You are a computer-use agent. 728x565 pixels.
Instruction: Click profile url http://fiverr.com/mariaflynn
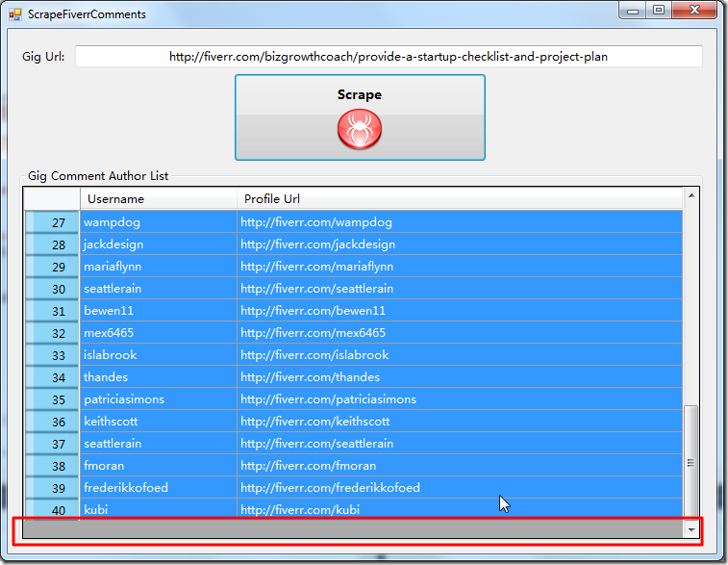[460, 267]
